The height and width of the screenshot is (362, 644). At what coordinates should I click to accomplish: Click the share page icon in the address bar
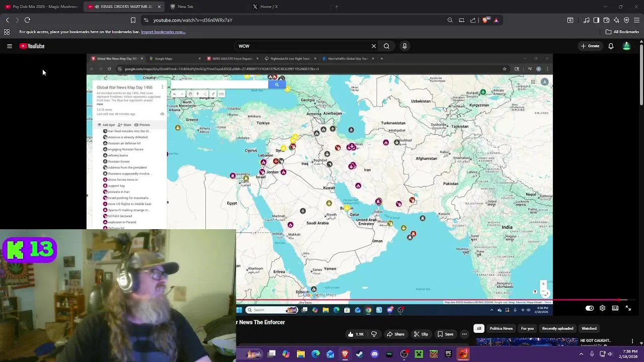(x=473, y=20)
